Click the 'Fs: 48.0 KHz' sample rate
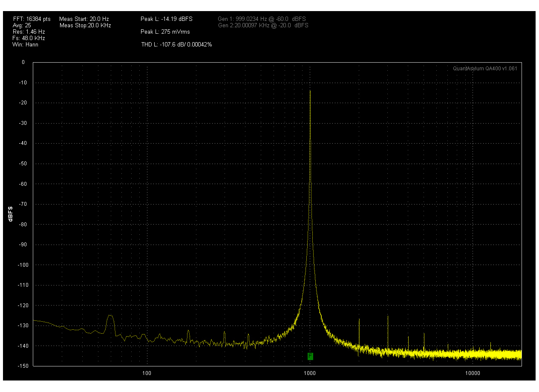 tap(29, 38)
